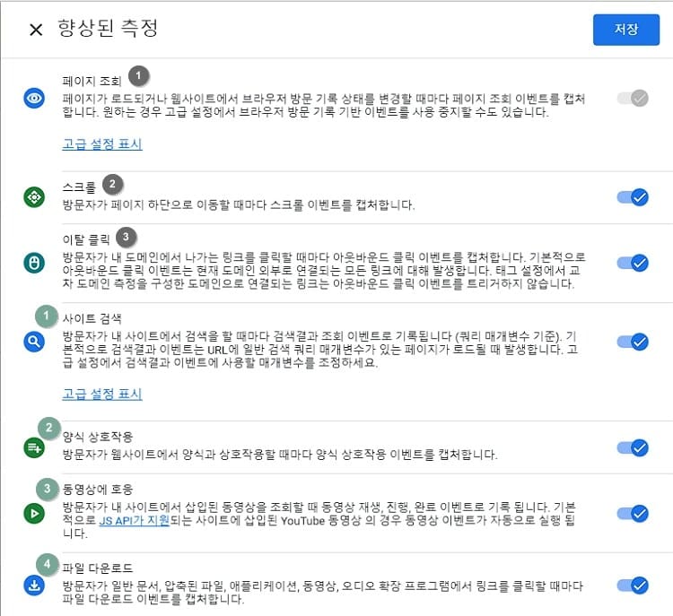Click the 파일 다운로드 heading

[x=98, y=568]
